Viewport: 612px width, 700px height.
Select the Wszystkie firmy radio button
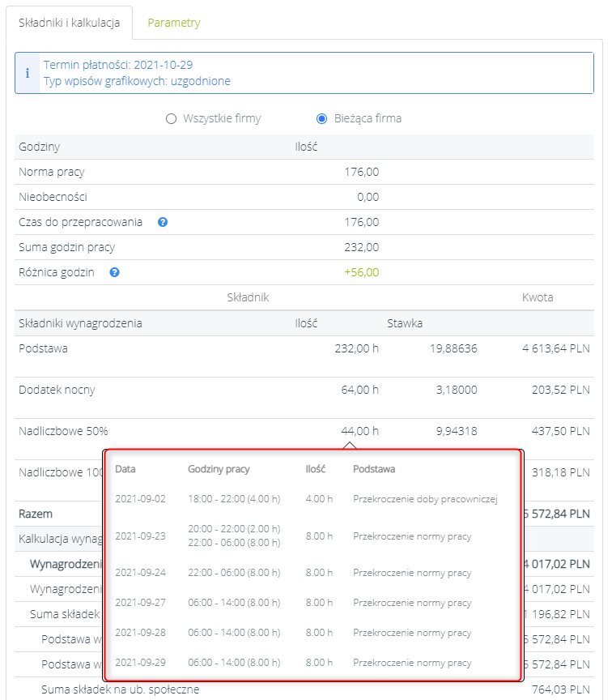tap(171, 118)
